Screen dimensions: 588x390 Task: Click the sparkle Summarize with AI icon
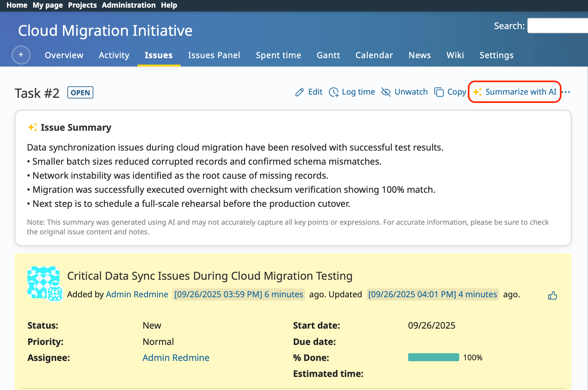pyautogui.click(x=477, y=92)
